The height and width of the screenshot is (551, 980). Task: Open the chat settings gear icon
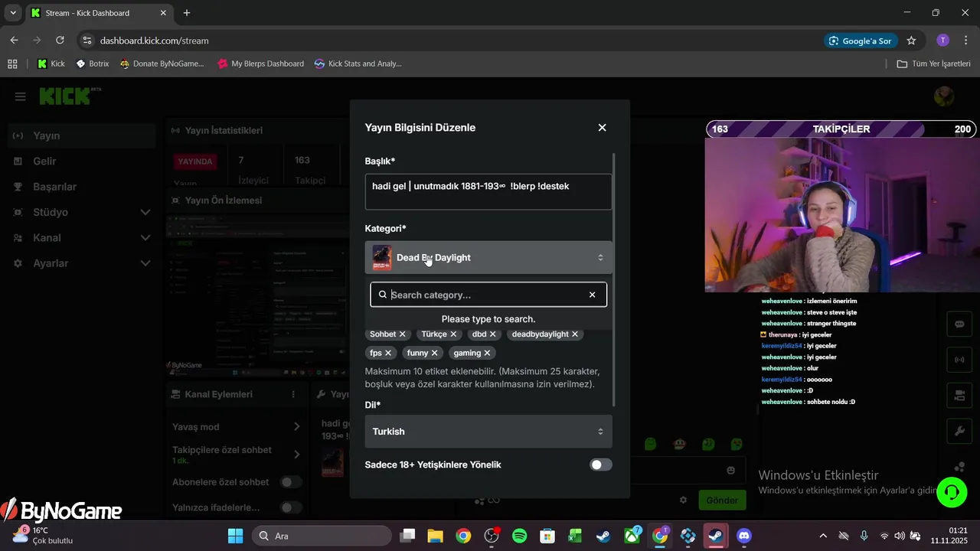point(683,500)
